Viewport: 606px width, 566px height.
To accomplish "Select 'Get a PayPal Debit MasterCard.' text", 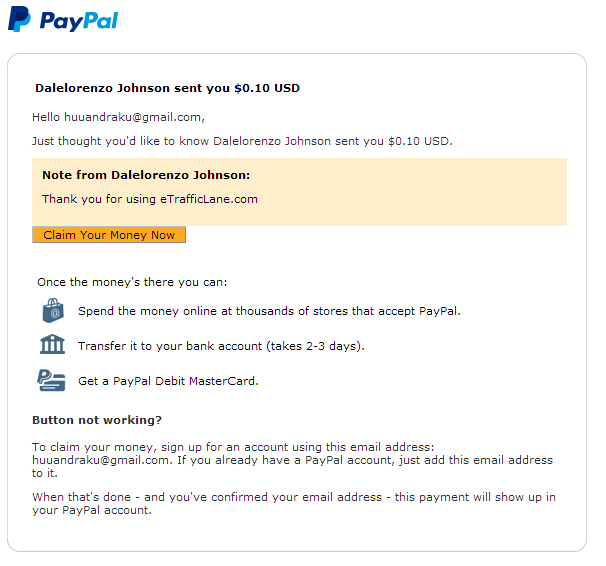I will click(x=169, y=381).
